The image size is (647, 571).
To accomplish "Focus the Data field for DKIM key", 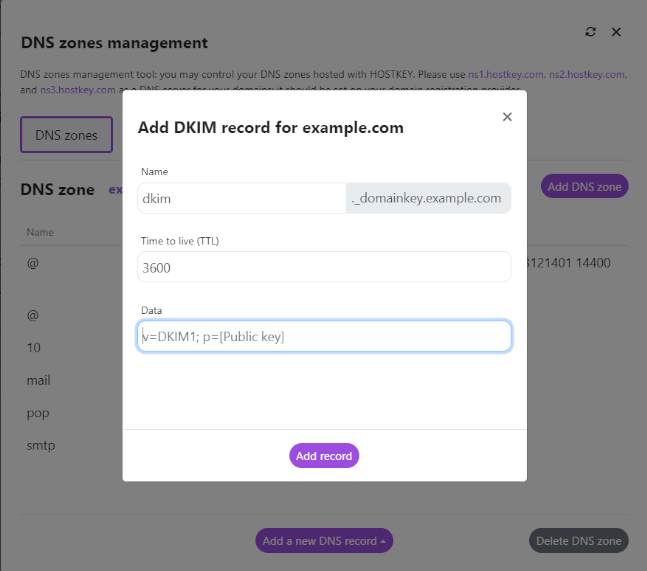I will [324, 336].
